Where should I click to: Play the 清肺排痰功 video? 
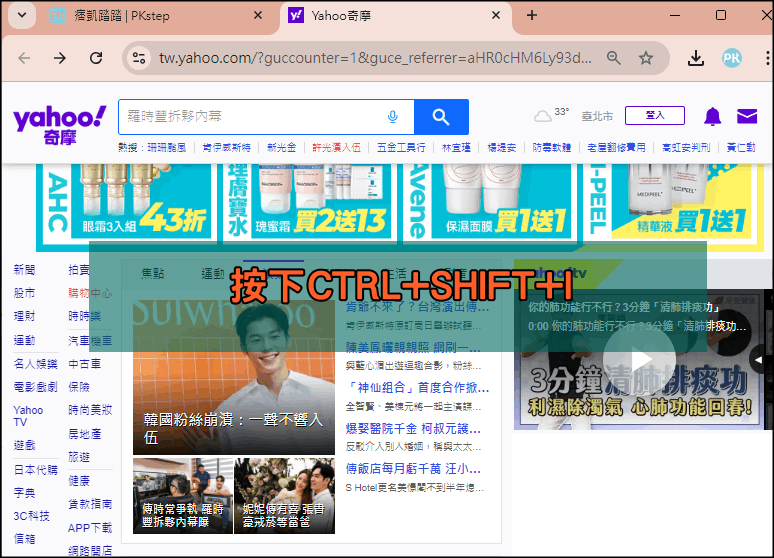[x=639, y=359]
